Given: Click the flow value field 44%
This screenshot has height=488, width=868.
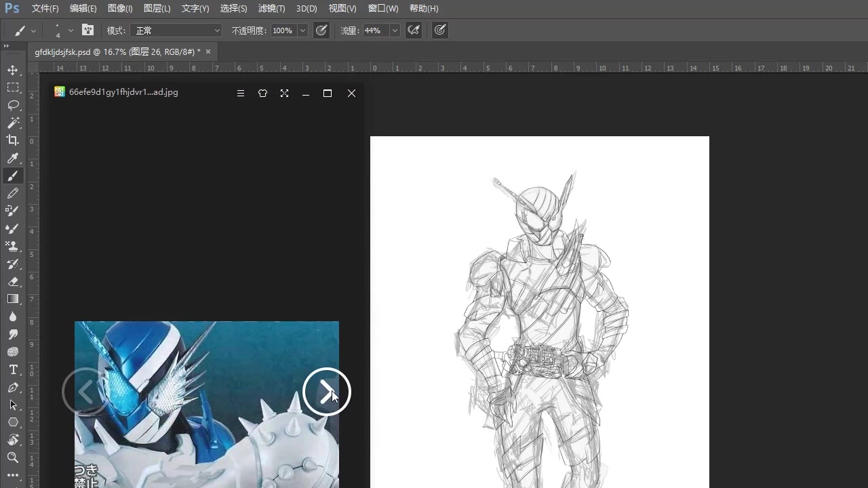Looking at the screenshot, I should tap(375, 30).
